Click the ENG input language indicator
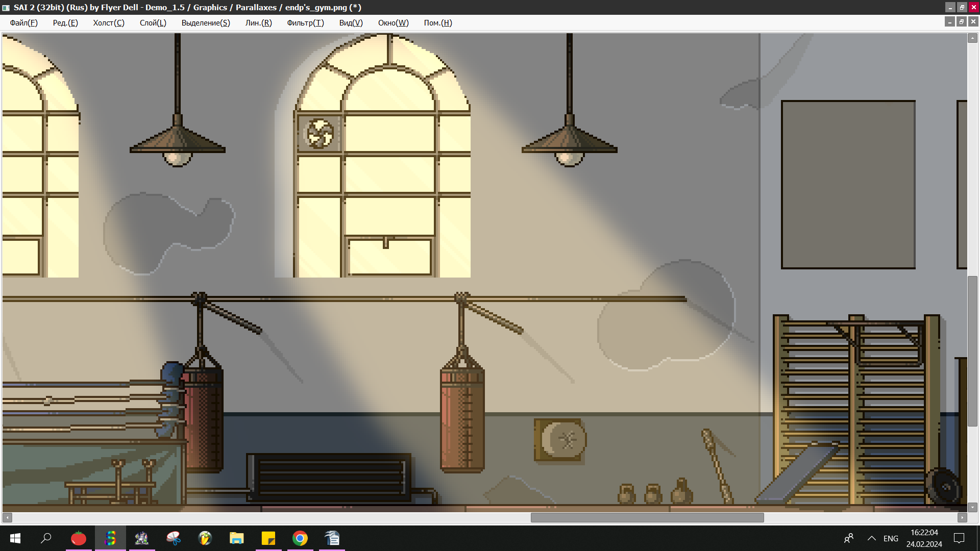The image size is (980, 551). 891,538
